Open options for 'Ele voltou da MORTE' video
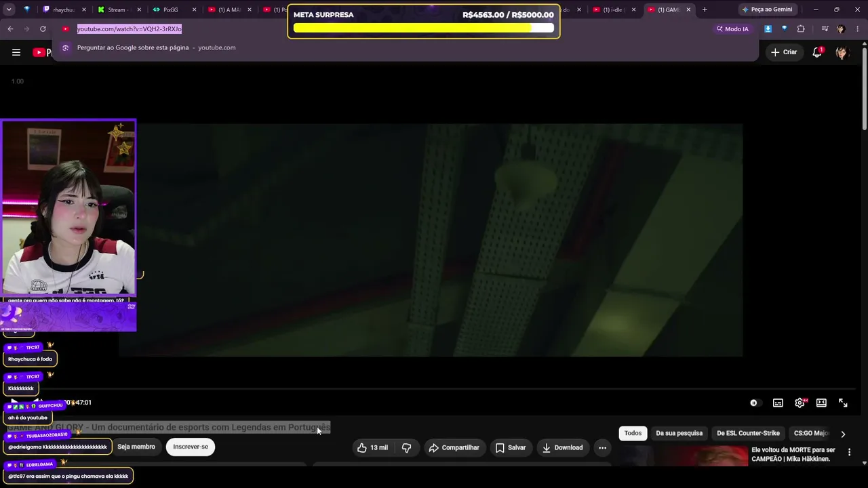Screen dimensions: 868x488 tap(849, 452)
